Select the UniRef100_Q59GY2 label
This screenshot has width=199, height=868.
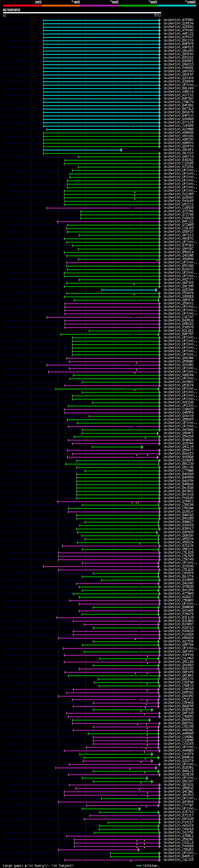click(x=179, y=303)
